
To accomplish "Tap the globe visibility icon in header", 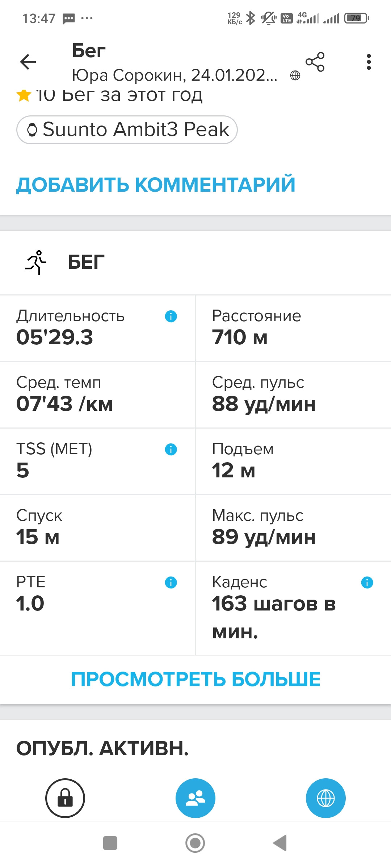I will (x=295, y=75).
